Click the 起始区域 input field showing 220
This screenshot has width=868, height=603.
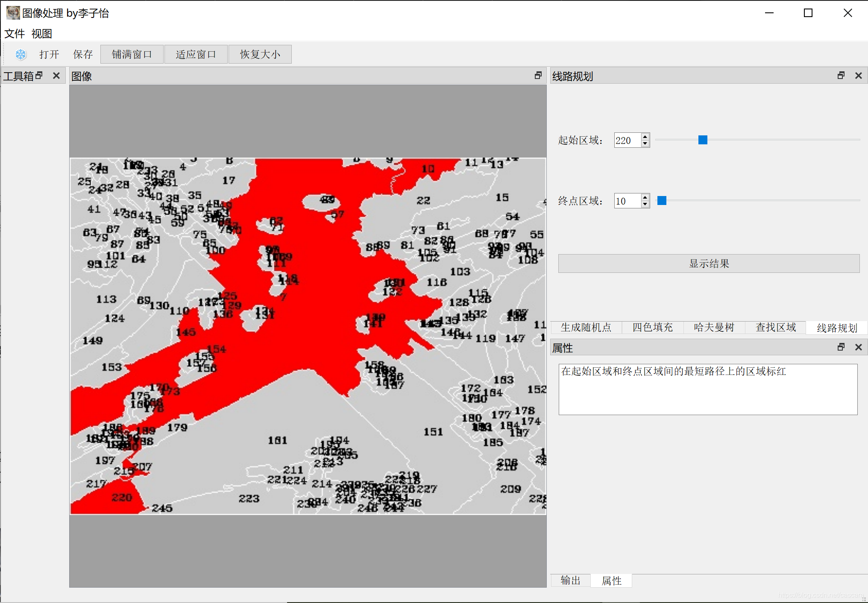tap(628, 140)
